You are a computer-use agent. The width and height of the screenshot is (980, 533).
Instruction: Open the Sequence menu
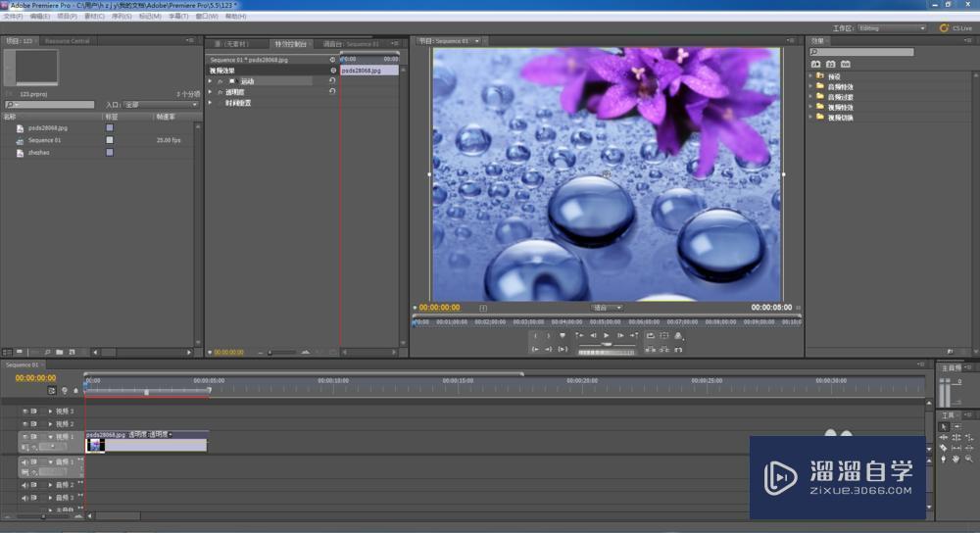122,17
